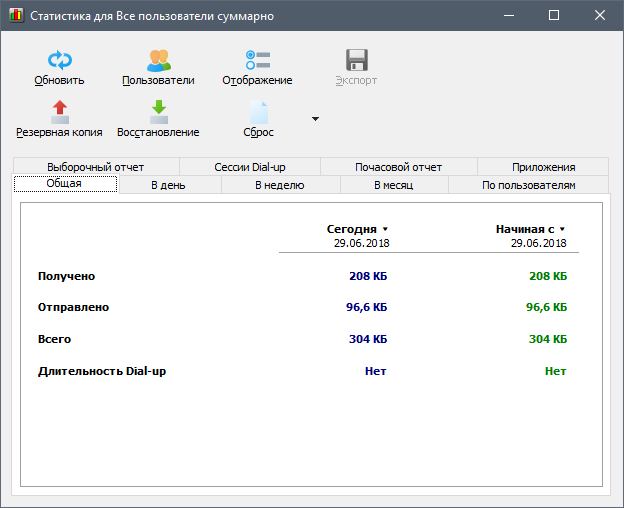Screen dimensions: 624x508
Task: Switch to the Сессии Dial-up tab
Action: click(250, 167)
